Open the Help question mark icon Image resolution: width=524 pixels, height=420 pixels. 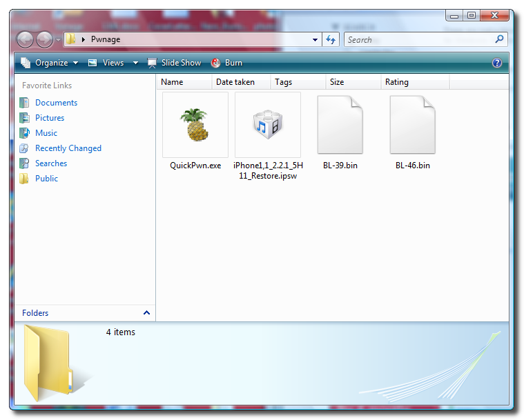(497, 63)
